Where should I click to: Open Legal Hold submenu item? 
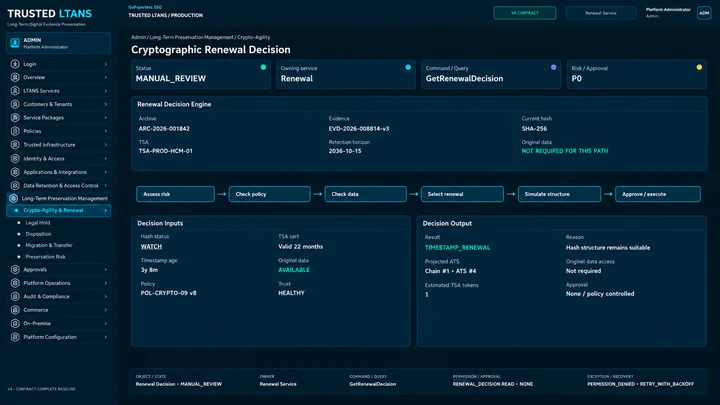38,223
